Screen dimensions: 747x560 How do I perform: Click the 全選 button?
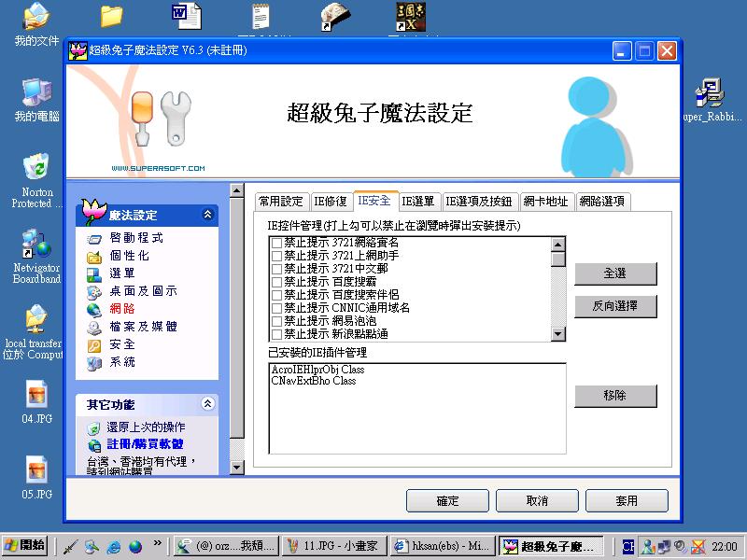click(615, 273)
